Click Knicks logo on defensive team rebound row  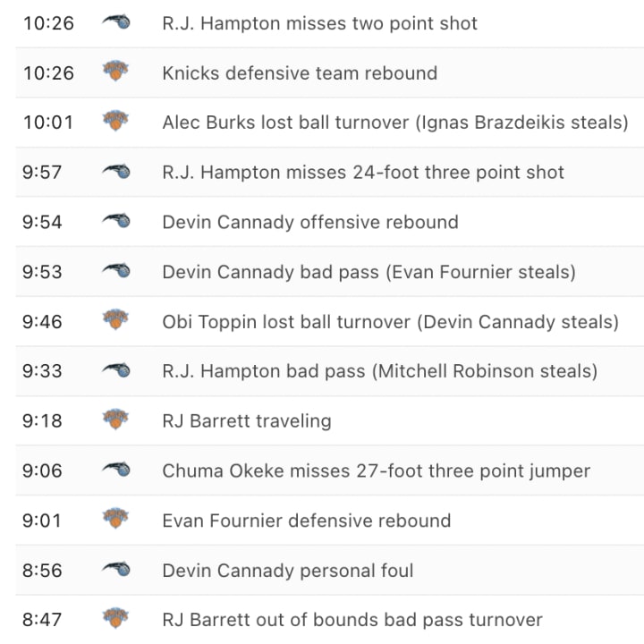(115, 71)
